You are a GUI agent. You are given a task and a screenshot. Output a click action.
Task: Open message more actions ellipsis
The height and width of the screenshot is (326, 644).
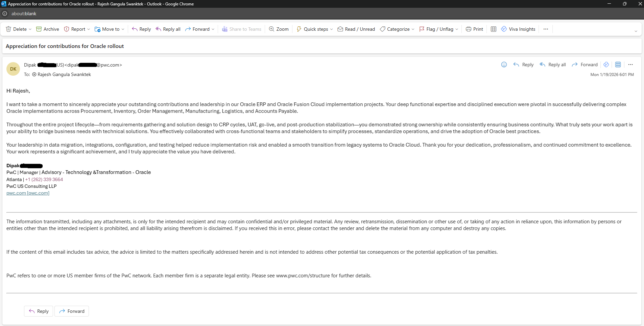point(630,65)
